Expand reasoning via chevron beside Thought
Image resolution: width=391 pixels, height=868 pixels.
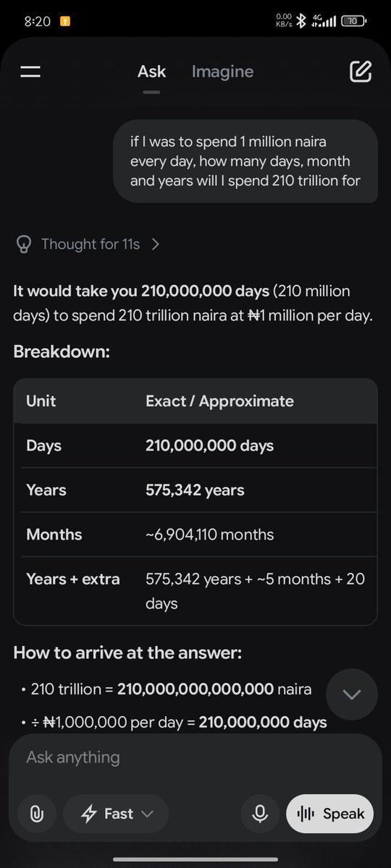click(155, 244)
